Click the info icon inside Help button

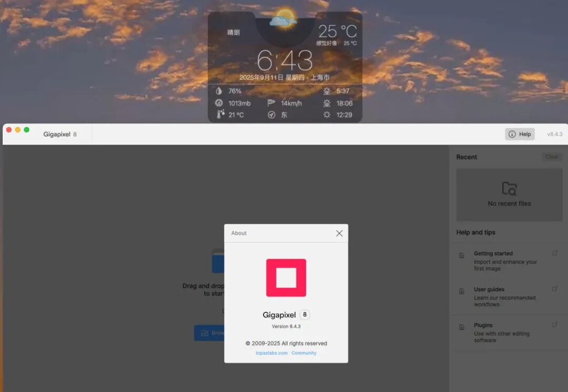click(512, 135)
